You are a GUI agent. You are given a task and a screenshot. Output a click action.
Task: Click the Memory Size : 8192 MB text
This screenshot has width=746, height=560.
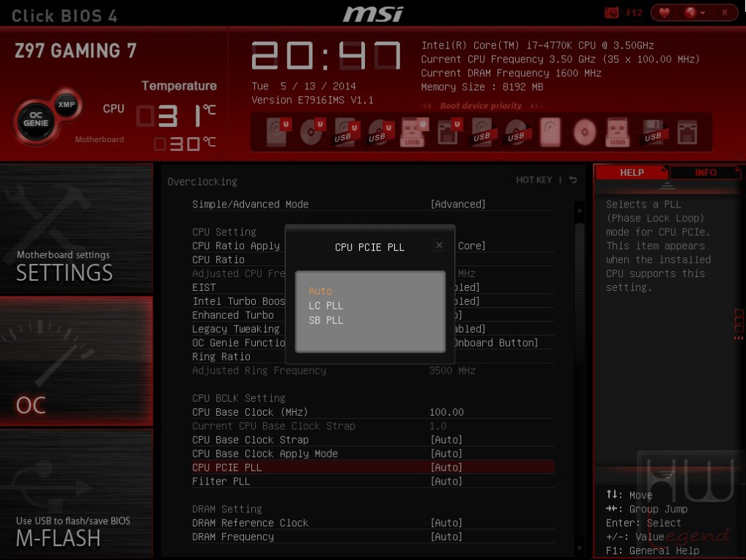[482, 86]
